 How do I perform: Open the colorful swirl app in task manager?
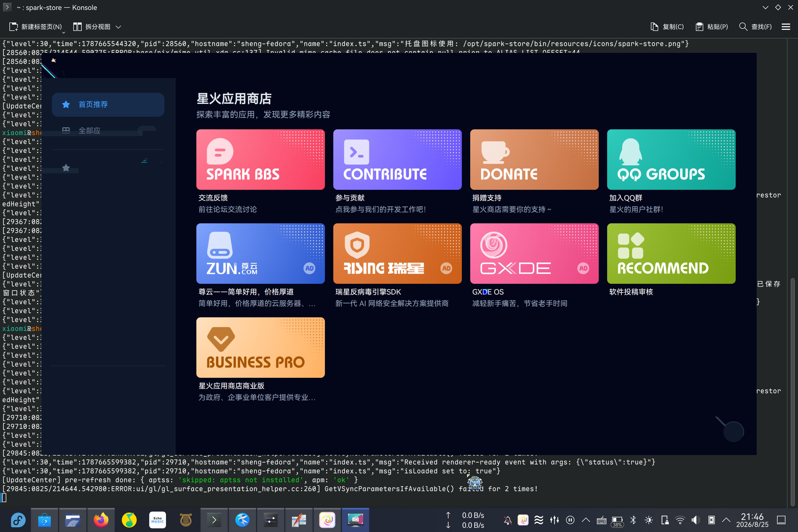[x=327, y=520]
